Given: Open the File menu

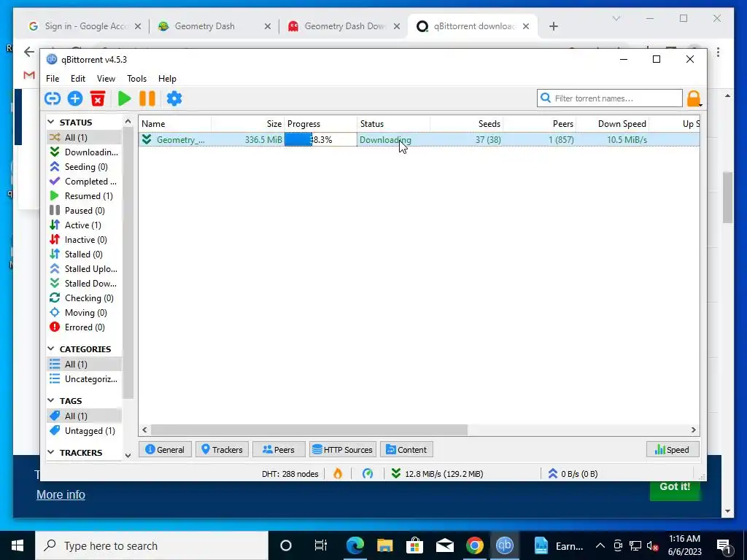Looking at the screenshot, I should click(x=53, y=79).
